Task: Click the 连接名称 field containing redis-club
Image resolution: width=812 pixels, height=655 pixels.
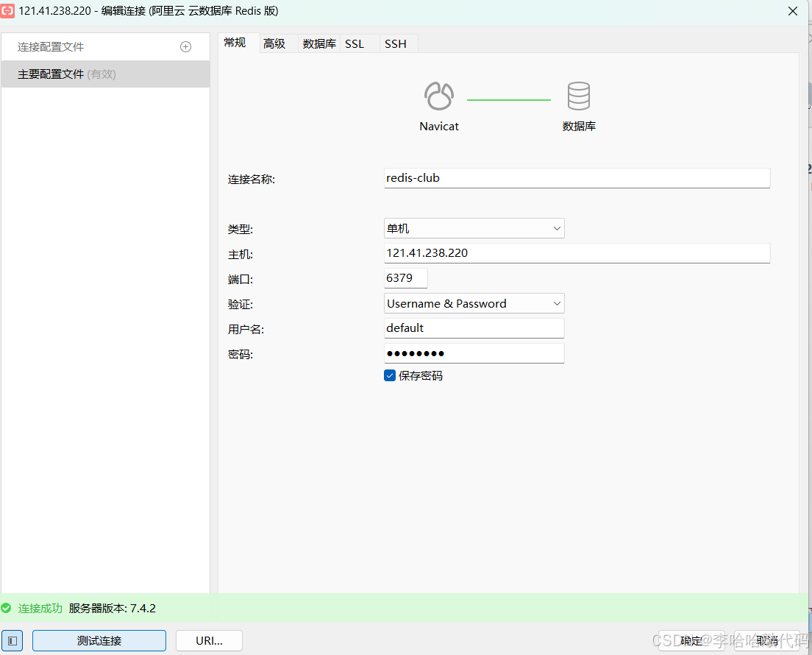Action: pos(577,178)
